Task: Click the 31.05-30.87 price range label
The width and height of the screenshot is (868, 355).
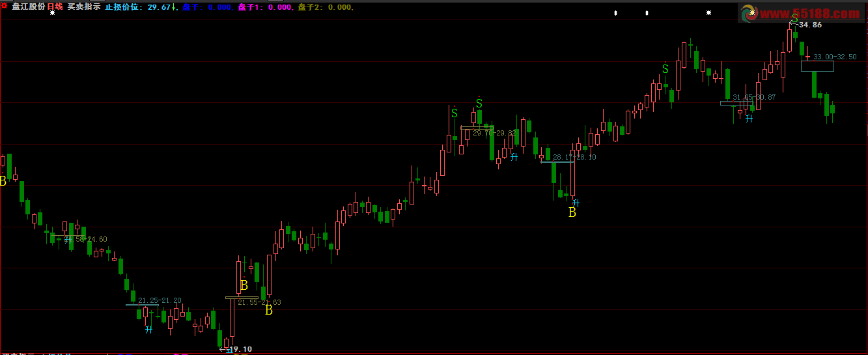Action: (754, 97)
